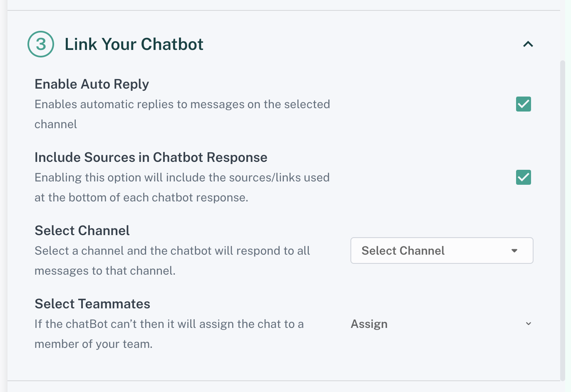Click the checkmark icon for Include Sources
The image size is (571, 392).
(x=523, y=177)
